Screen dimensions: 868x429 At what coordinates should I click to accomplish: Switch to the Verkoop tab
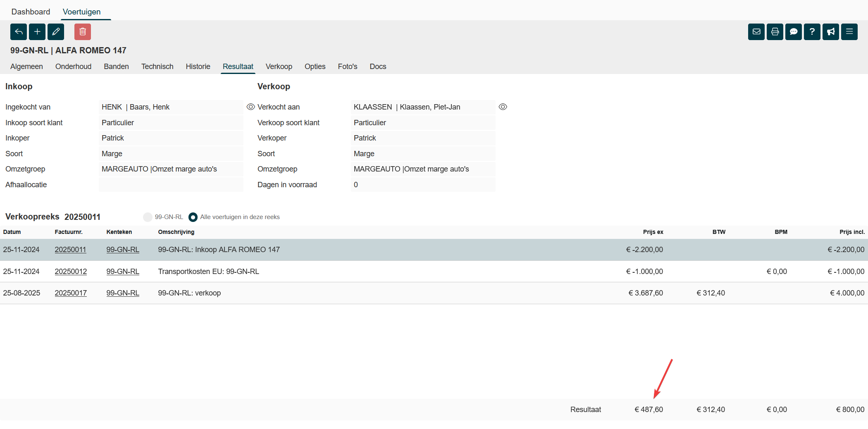[x=279, y=67]
